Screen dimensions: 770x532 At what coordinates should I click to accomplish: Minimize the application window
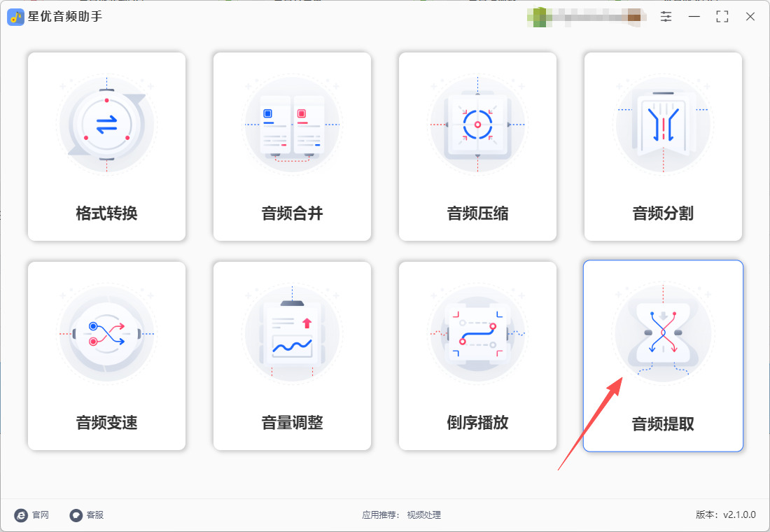[694, 17]
